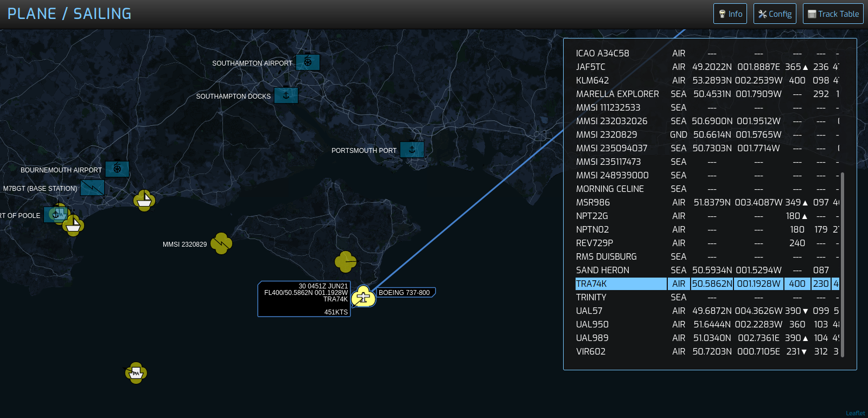The width and height of the screenshot is (868, 418).
Task: Click the Portsmouth Port anchor icon
Action: click(x=412, y=150)
